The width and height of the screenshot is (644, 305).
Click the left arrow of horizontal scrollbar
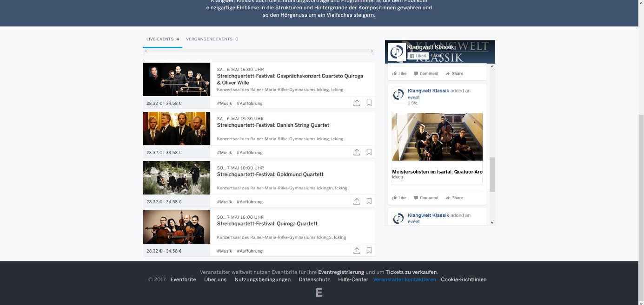(x=146, y=51)
